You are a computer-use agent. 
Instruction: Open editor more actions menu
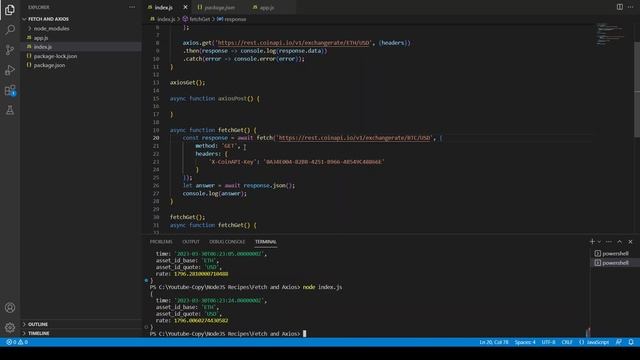[x=630, y=7]
